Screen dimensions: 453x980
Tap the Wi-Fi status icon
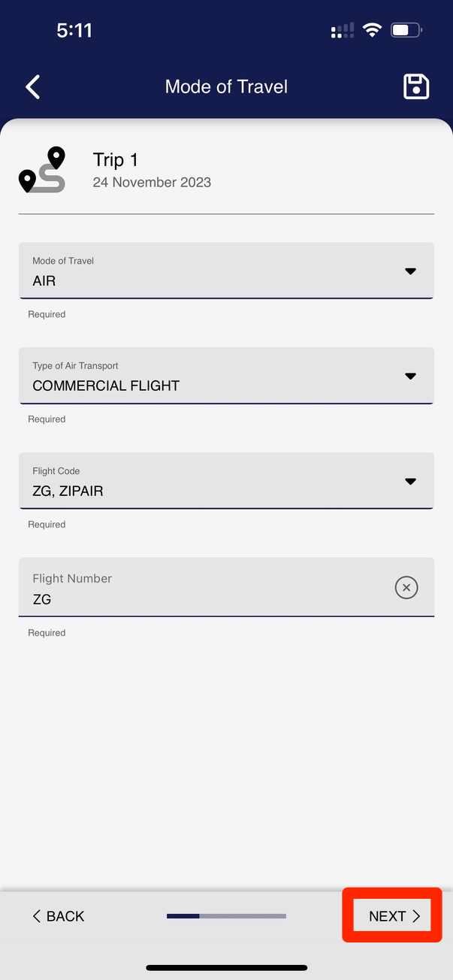[x=371, y=31]
